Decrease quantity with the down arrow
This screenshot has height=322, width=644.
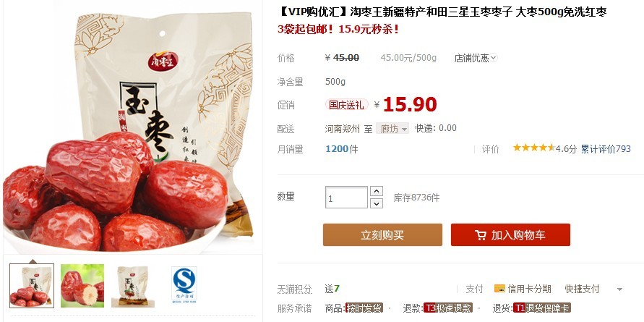[377, 203]
